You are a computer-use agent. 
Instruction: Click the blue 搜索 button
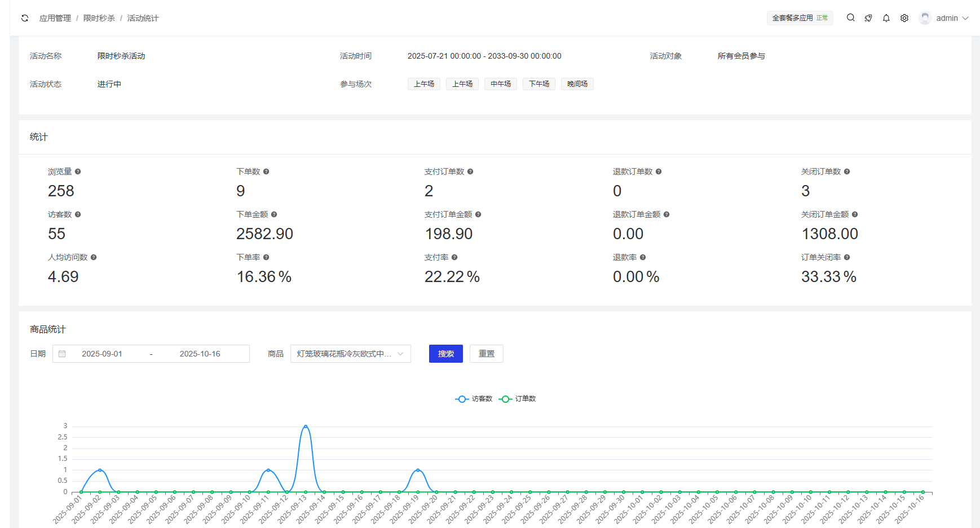(x=445, y=354)
